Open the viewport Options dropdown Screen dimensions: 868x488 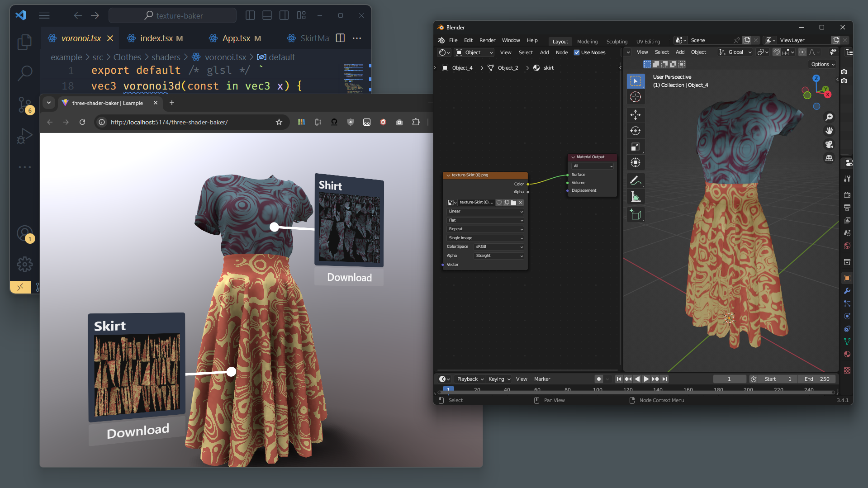click(x=823, y=64)
